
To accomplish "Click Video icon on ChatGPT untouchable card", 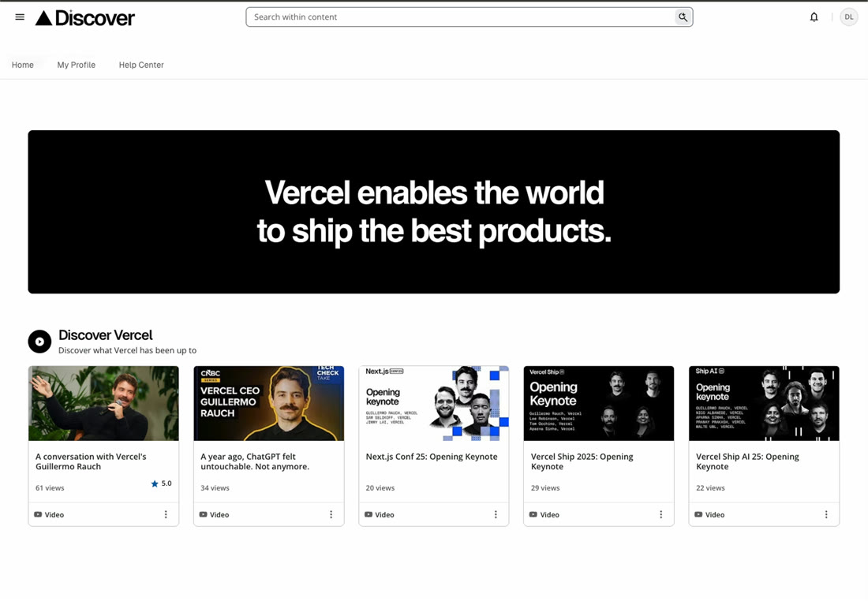I will (203, 515).
